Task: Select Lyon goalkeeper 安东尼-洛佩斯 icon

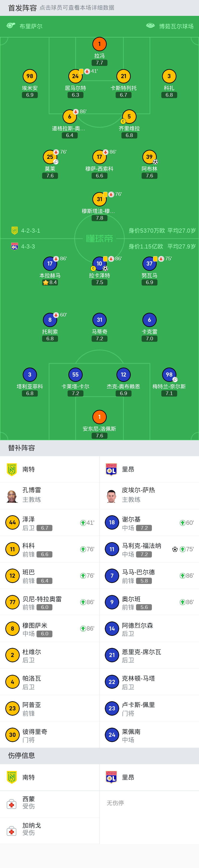Action: click(99, 417)
